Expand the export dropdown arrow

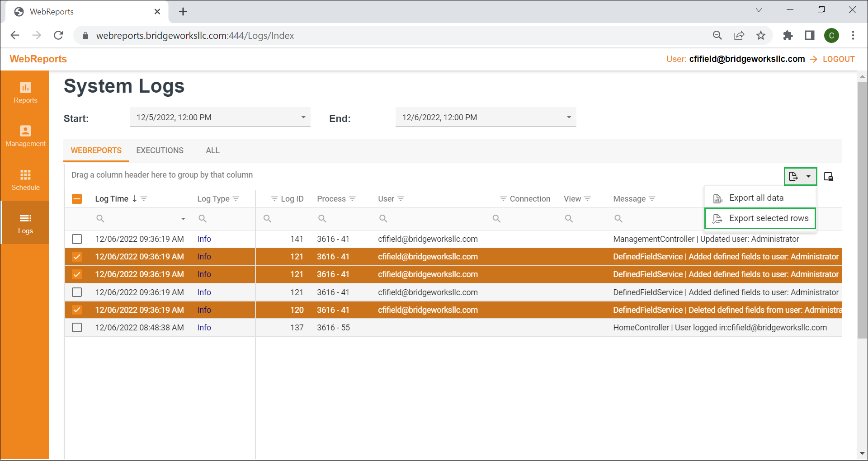click(x=809, y=176)
